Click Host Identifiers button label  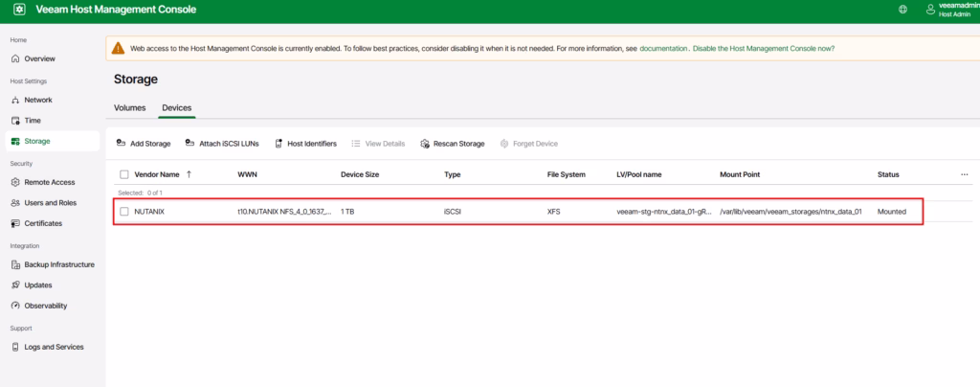point(312,144)
